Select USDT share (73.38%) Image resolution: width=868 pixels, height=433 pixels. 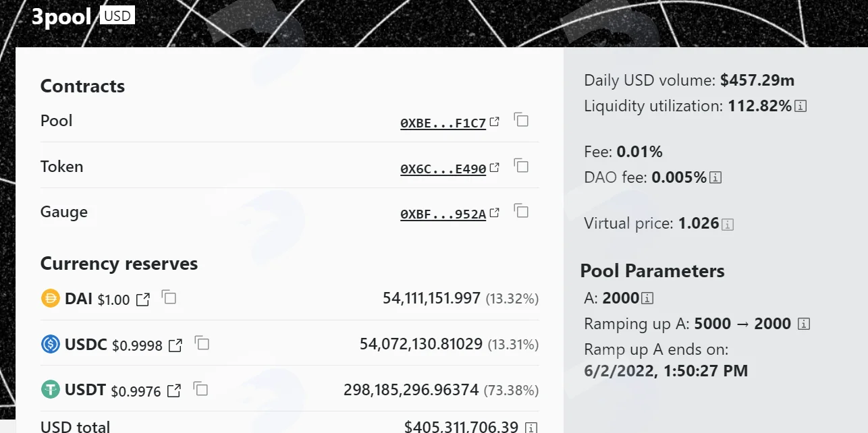pyautogui.click(x=512, y=391)
